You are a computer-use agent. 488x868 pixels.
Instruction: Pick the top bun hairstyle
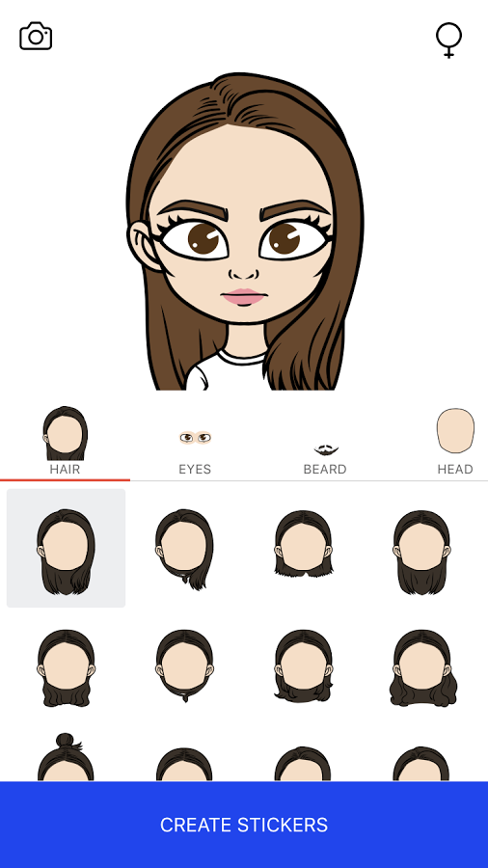click(66, 757)
